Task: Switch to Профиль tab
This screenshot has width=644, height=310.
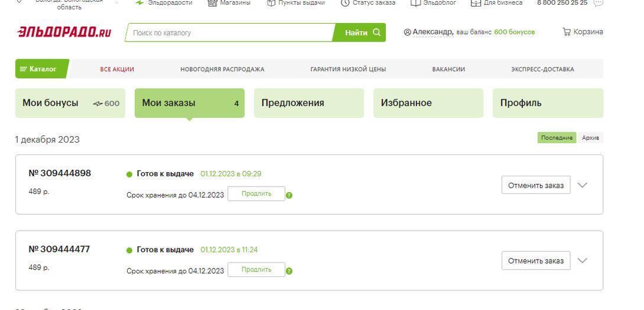Action: click(548, 103)
